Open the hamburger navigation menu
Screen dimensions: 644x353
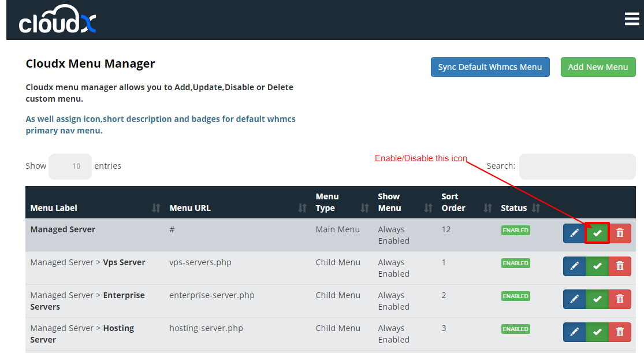pos(631,19)
